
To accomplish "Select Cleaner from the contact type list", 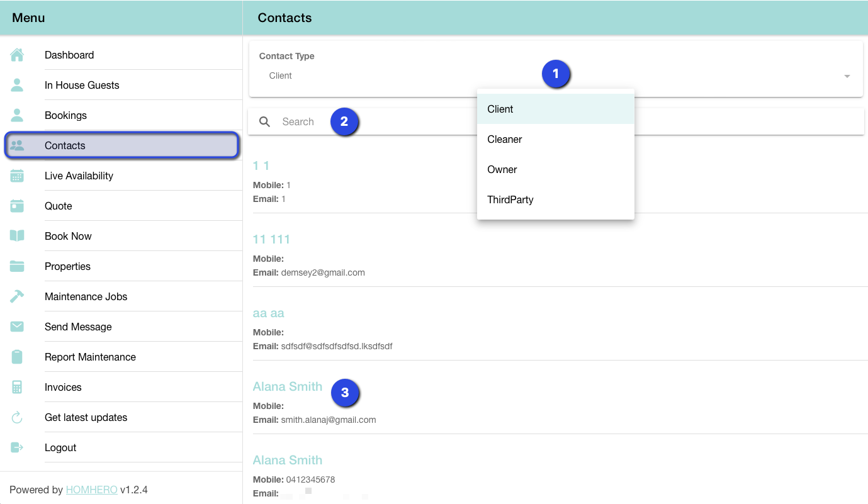I will (x=505, y=140).
